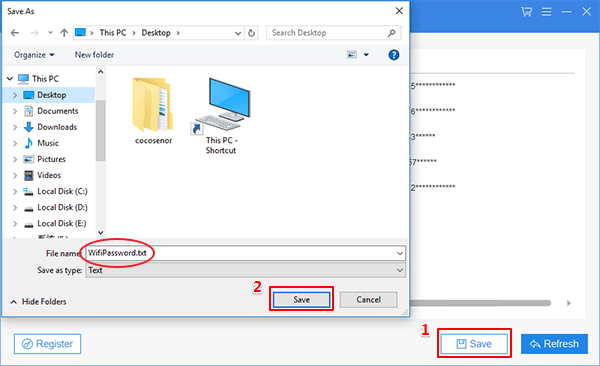This screenshot has height=366, width=600.
Task: Expand the Music tree node
Action: (15, 143)
